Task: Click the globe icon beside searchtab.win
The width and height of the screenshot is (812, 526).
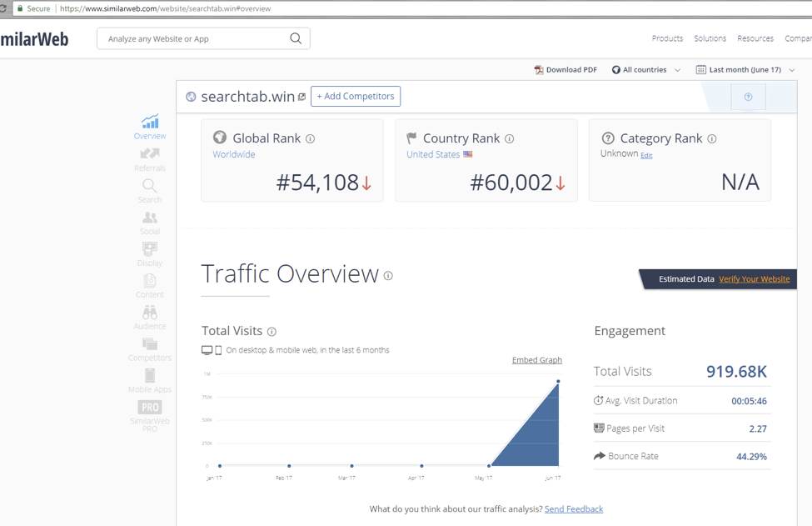Action: [x=191, y=97]
